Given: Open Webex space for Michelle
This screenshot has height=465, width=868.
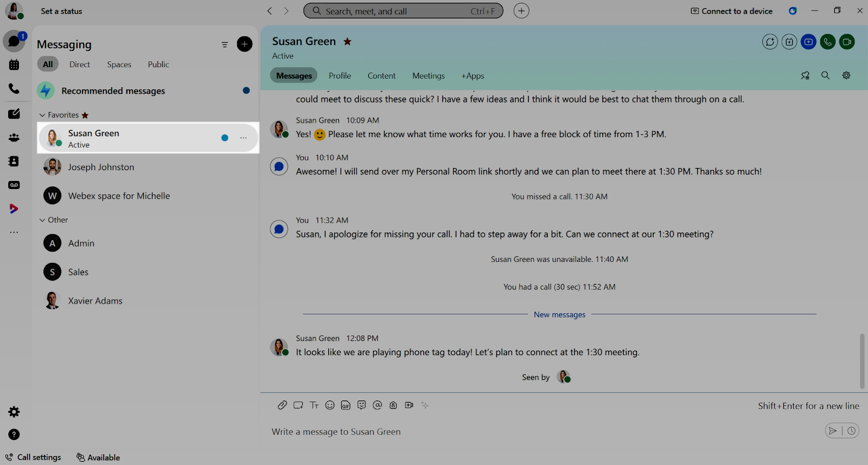Looking at the screenshot, I should click(148, 196).
